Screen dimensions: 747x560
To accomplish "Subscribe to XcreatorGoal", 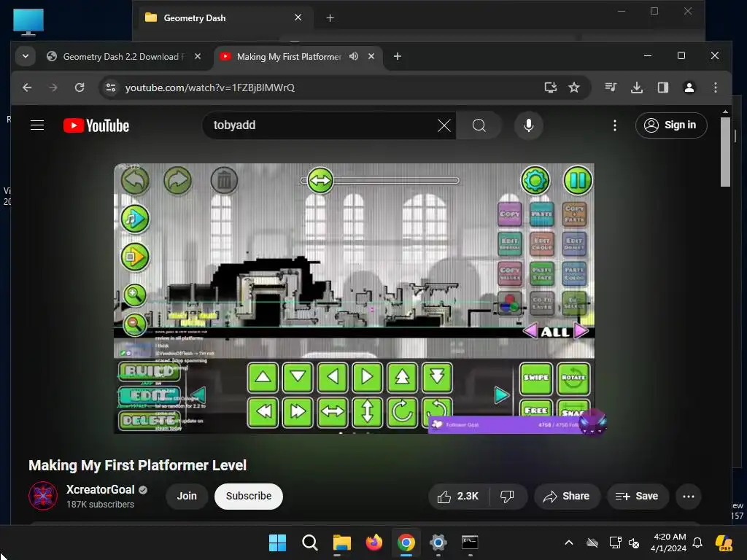I will [249, 496].
